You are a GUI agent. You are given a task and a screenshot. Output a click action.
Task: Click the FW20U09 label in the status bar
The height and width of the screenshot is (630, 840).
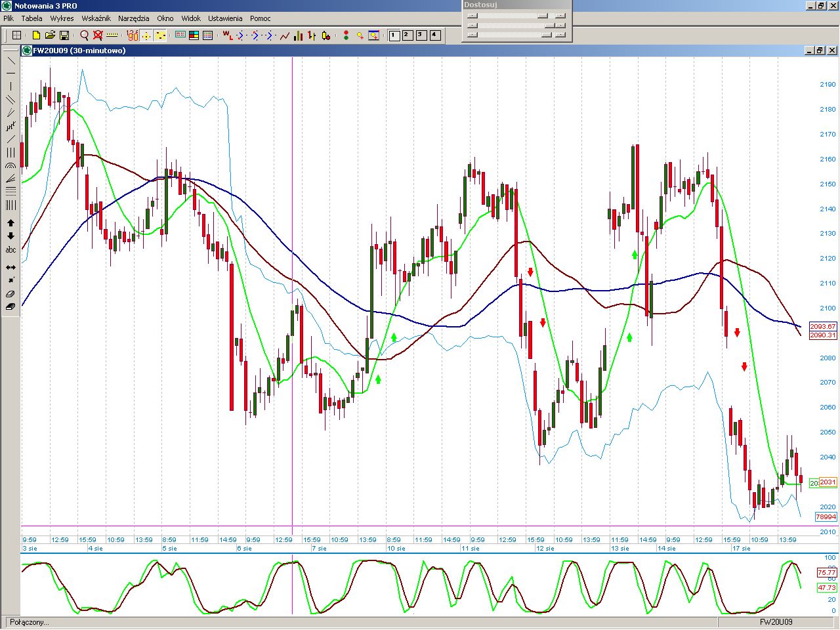(776, 622)
